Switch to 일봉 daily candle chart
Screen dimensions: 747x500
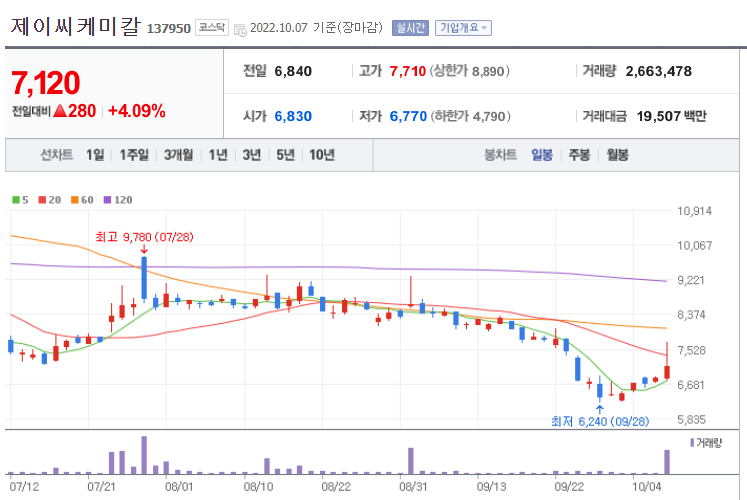(542, 155)
